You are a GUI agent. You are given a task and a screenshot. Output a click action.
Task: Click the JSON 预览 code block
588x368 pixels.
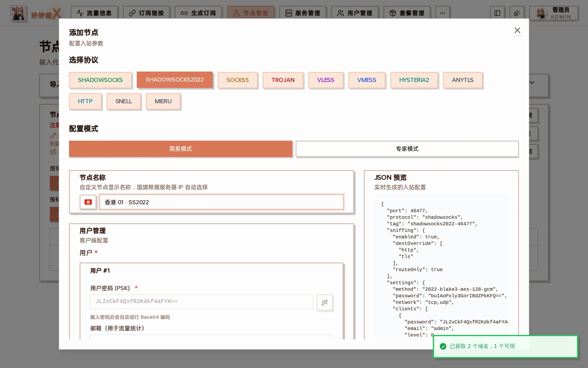441,267
